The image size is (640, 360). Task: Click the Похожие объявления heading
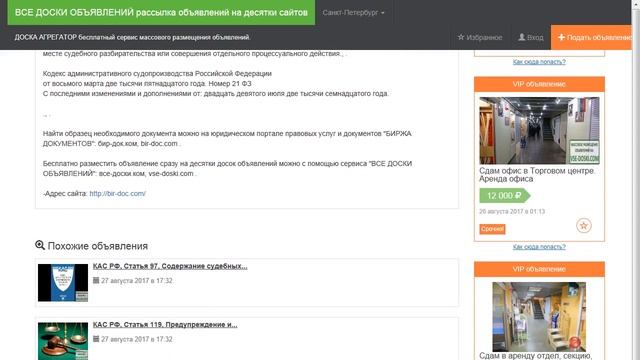pyautogui.click(x=98, y=246)
